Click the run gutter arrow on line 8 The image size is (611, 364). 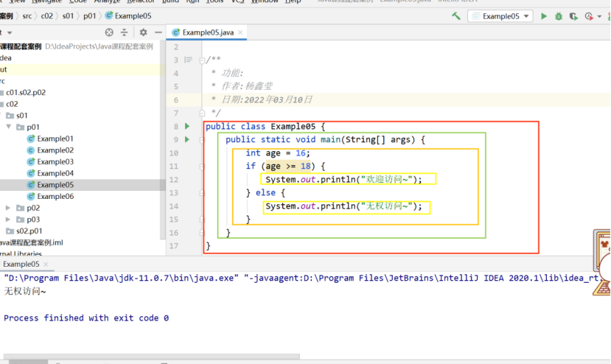(187, 126)
